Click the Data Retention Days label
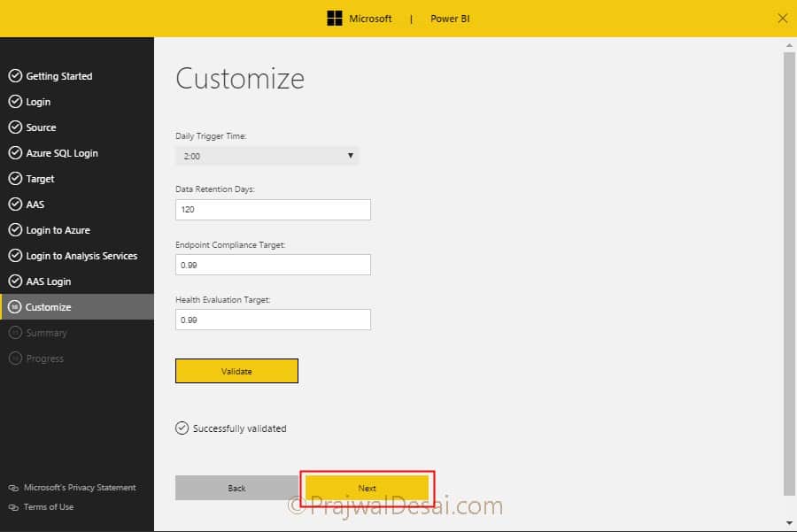Viewport: 797px width, 532px height. click(215, 189)
